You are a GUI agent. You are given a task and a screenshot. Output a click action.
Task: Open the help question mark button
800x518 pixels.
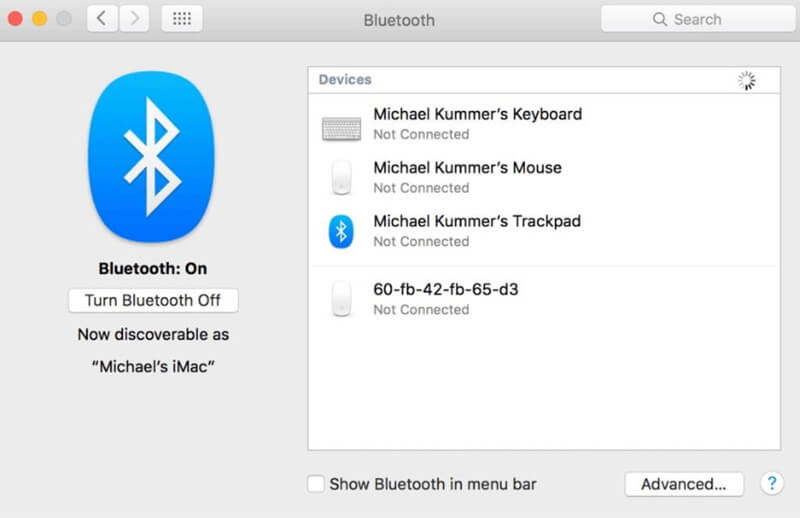[x=772, y=483]
